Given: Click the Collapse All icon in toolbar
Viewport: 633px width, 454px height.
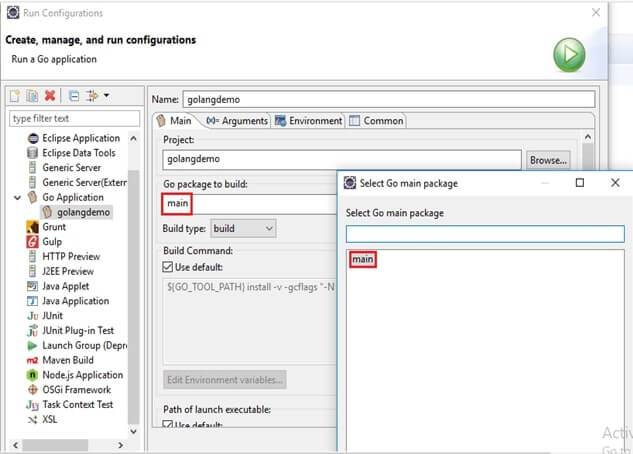Looking at the screenshot, I should click(74, 96).
